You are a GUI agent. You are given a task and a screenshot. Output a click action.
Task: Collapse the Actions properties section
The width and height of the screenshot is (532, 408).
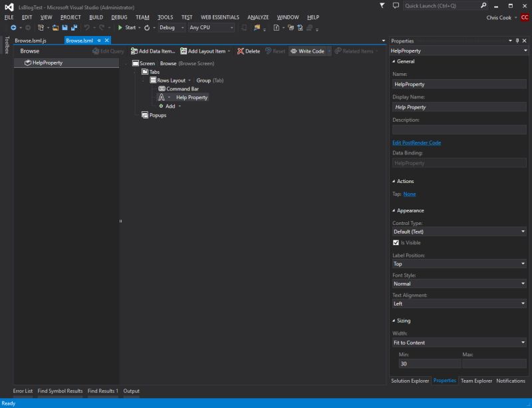tap(394, 182)
